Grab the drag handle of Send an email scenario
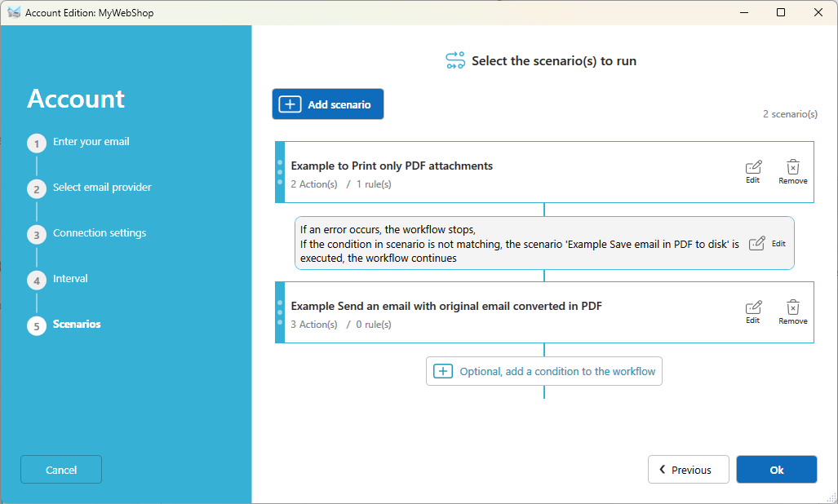This screenshot has height=504, width=838. [280, 312]
